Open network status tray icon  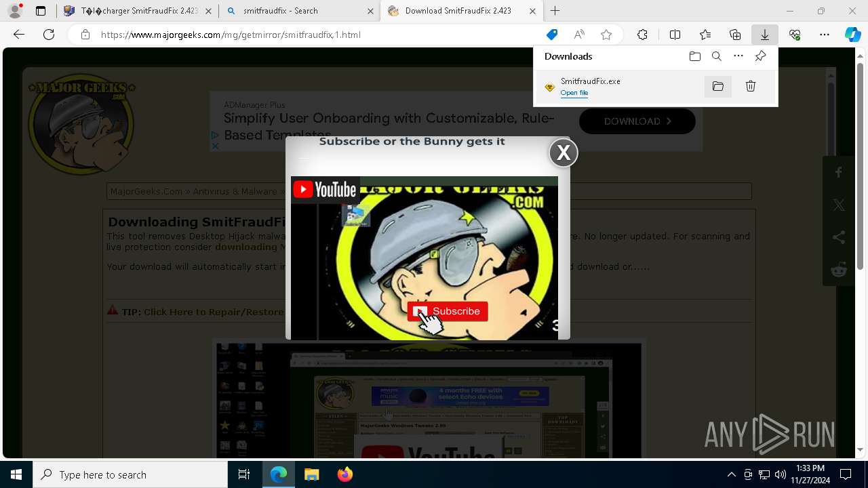pyautogui.click(x=764, y=474)
